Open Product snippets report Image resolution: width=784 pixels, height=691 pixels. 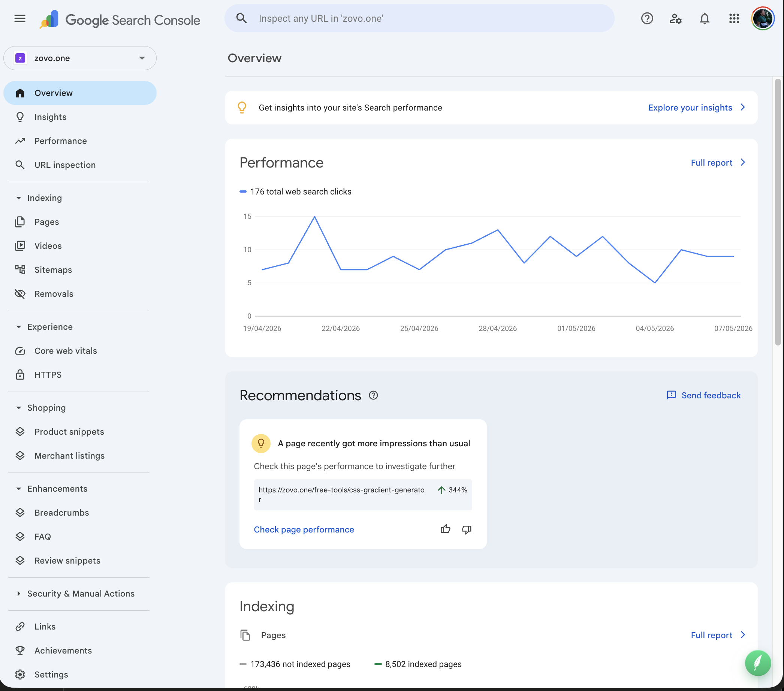80,432
